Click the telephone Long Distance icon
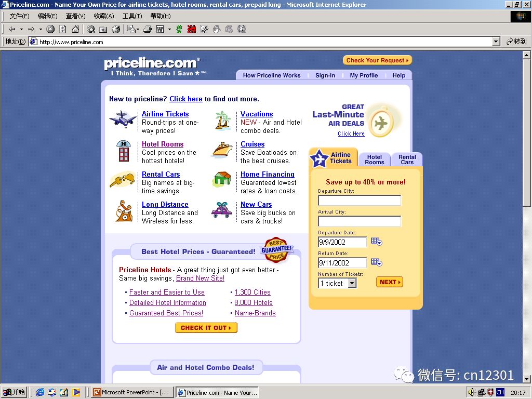The width and height of the screenshot is (532, 399). (x=124, y=211)
